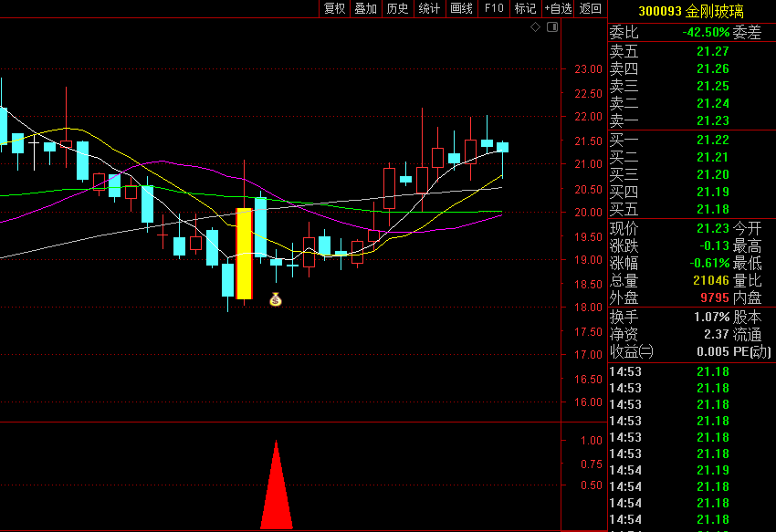Activate the 画线 drawing tool
This screenshot has width=776, height=532.
tap(461, 8)
